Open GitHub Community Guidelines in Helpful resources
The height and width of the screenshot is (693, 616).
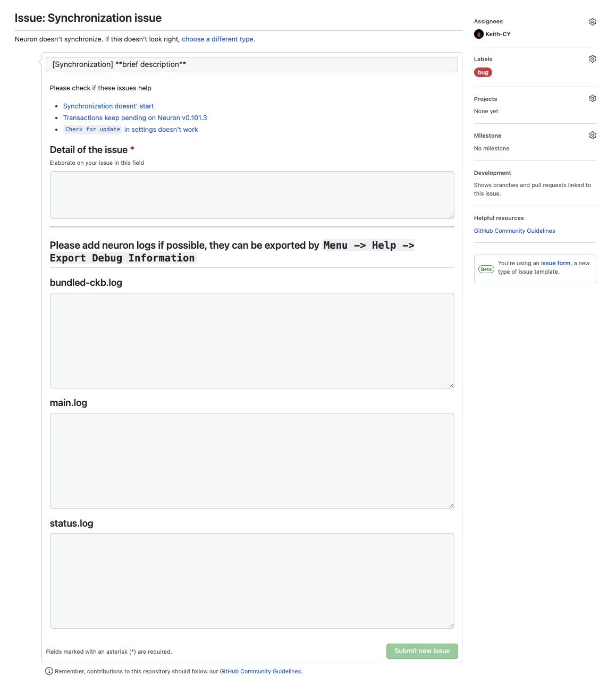click(514, 231)
